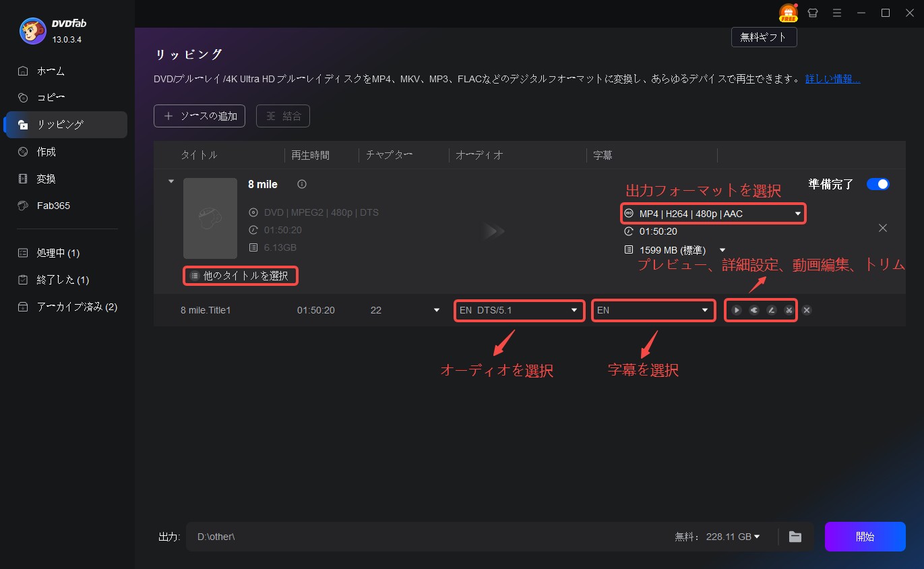Open the free gift icon
The image size is (924, 569).
(x=788, y=13)
